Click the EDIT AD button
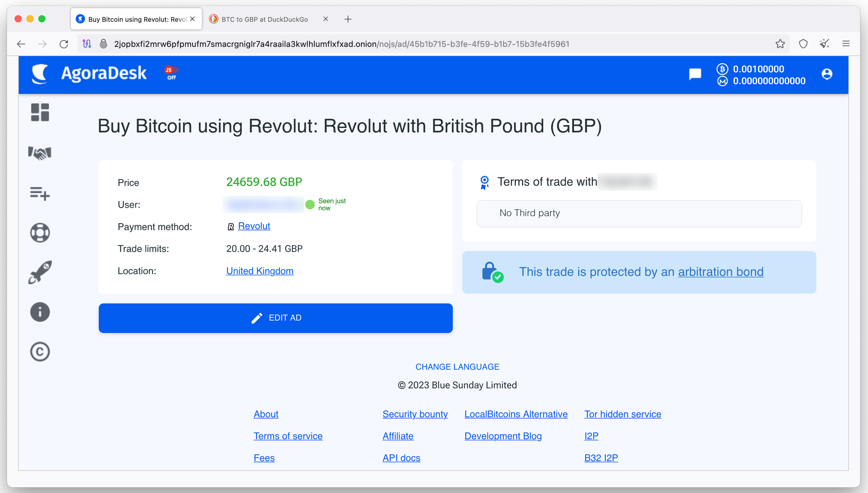This screenshot has width=868, height=493. tap(276, 318)
